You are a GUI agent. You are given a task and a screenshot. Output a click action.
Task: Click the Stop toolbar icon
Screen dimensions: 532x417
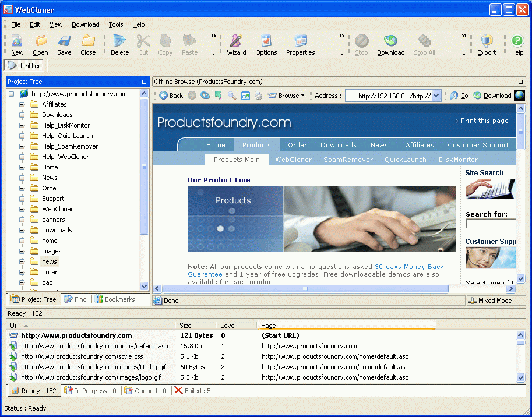[x=361, y=45]
